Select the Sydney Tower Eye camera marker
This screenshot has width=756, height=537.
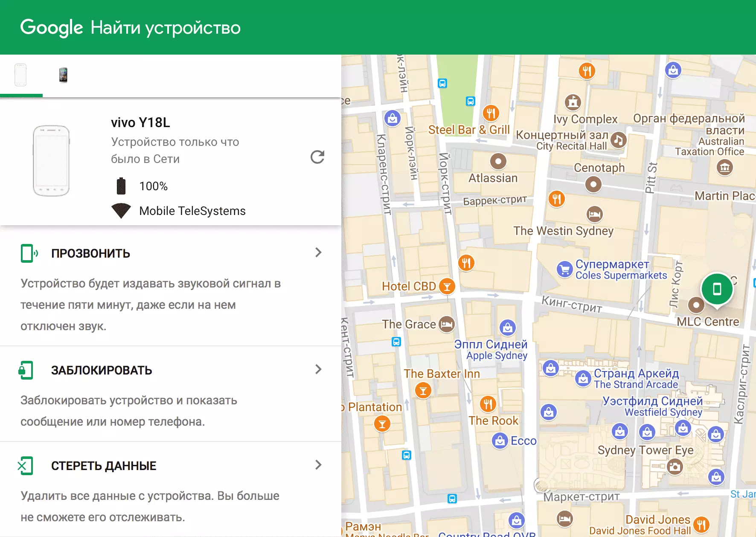click(x=675, y=467)
